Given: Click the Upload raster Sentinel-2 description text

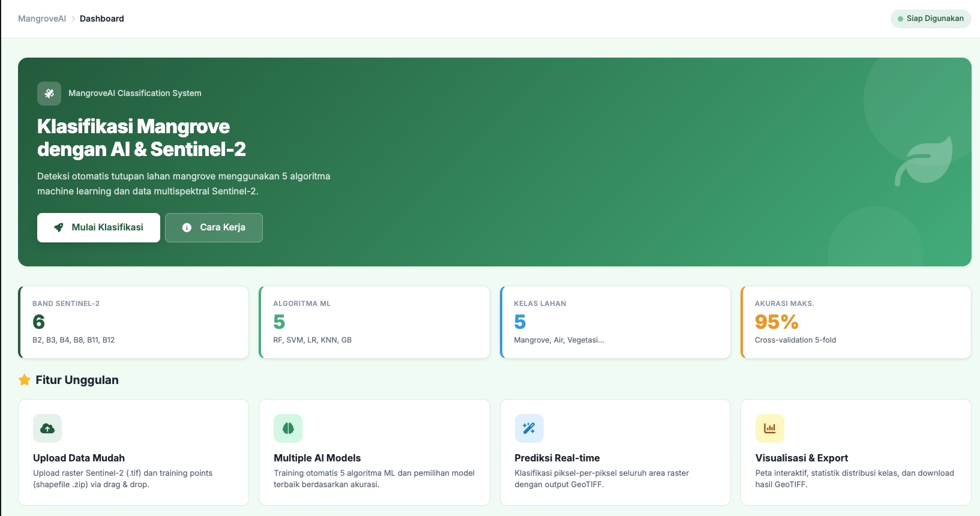Looking at the screenshot, I should [x=122, y=479].
